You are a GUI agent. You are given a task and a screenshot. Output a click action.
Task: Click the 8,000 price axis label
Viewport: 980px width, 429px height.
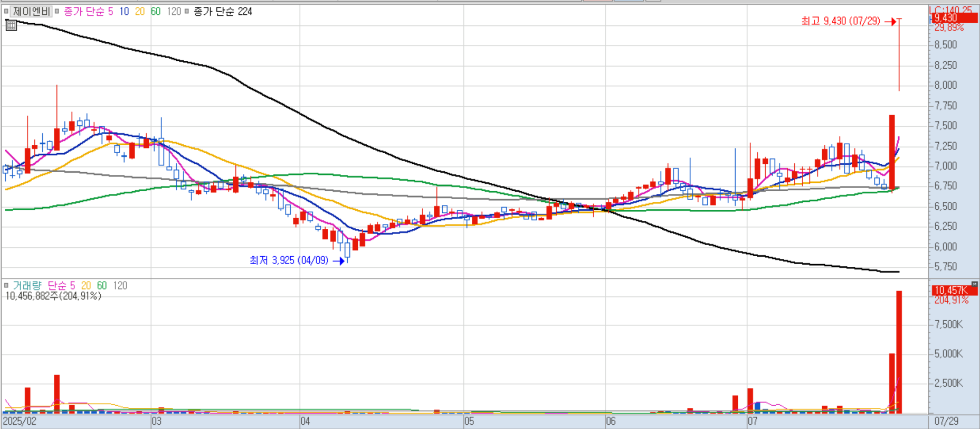tap(946, 85)
